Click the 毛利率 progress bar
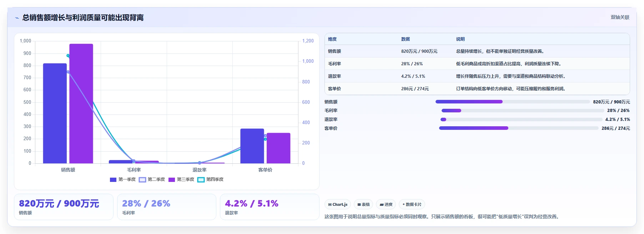The height and width of the screenshot is (234, 644). pos(523,111)
